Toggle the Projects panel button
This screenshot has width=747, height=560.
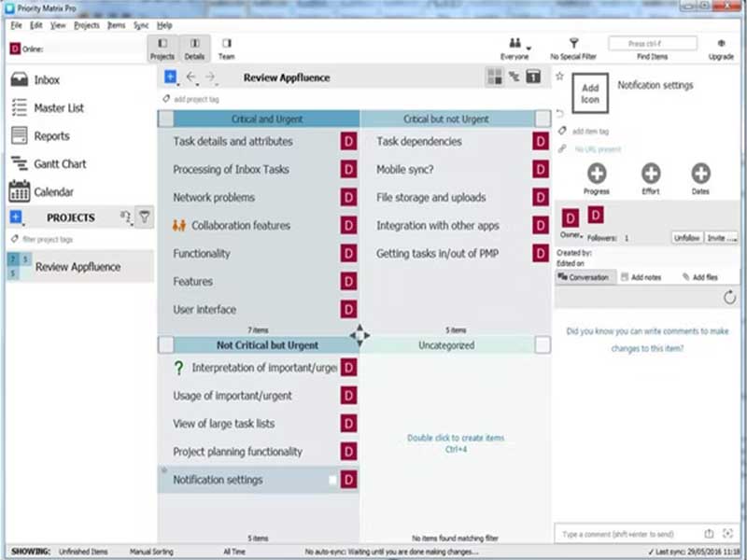coord(162,49)
